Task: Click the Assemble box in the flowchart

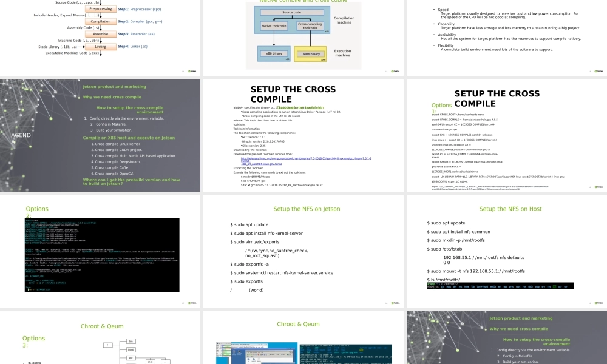Action: [101, 34]
